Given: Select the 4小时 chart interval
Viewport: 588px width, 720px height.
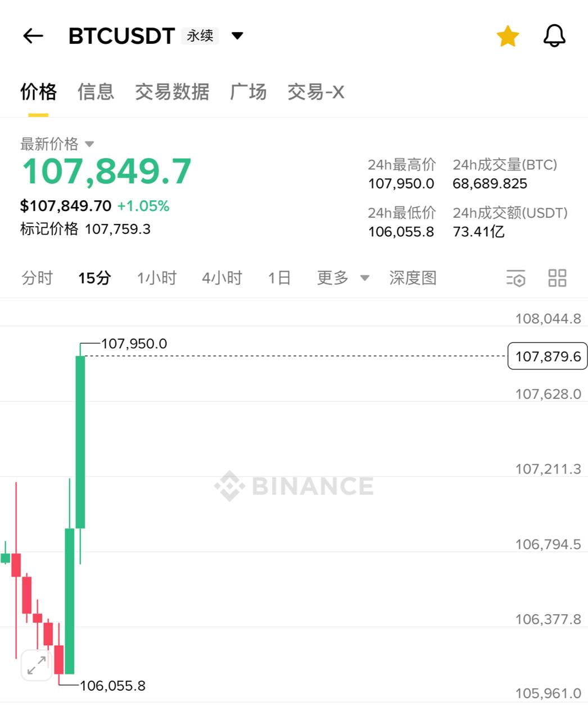Looking at the screenshot, I should pyautogui.click(x=222, y=278).
